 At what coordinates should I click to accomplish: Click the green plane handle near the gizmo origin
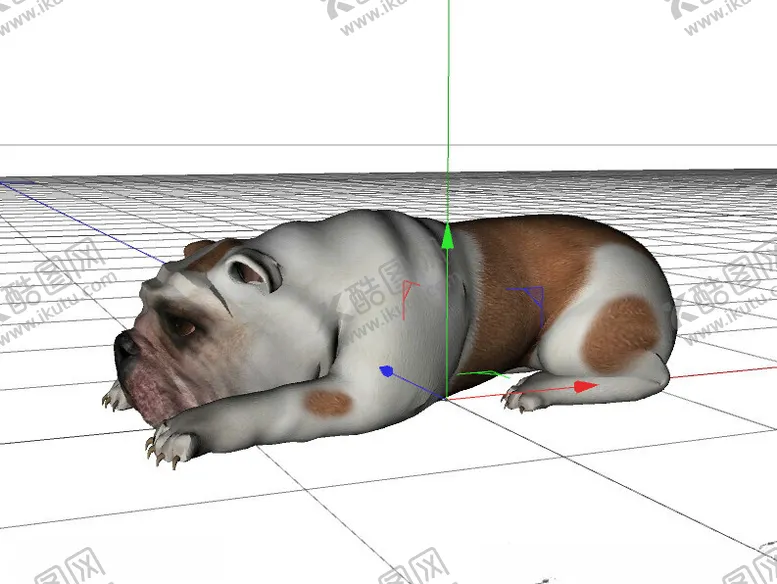coord(482,374)
